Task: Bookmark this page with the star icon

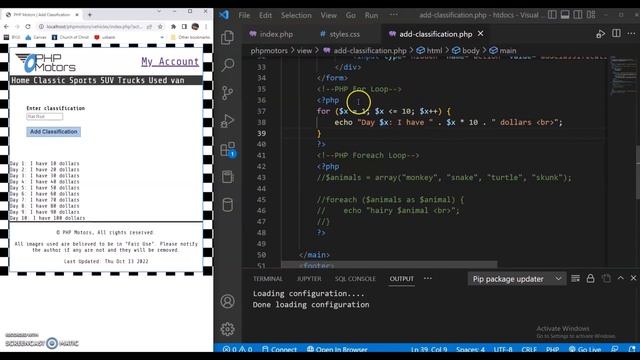Action: [160, 27]
